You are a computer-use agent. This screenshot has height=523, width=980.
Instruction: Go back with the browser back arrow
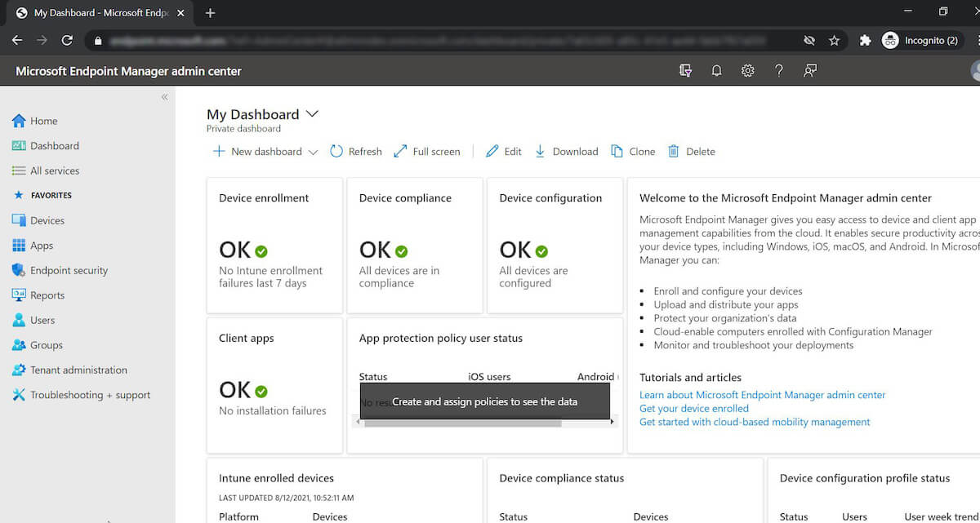[x=17, y=40]
